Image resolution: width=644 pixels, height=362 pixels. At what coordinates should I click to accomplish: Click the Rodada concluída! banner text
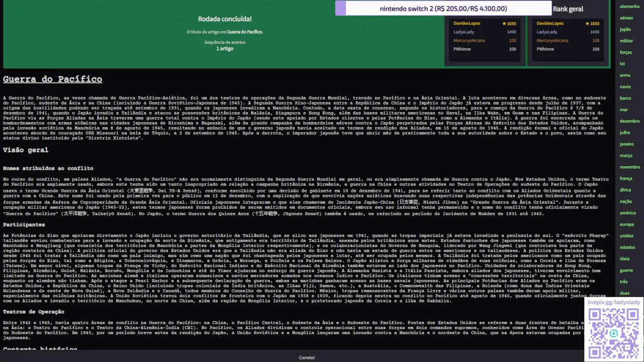pos(225,19)
